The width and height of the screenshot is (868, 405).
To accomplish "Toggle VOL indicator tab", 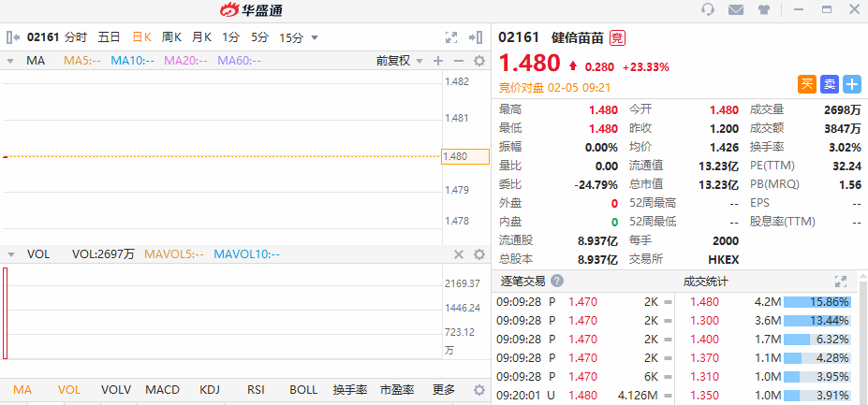I will (69, 389).
